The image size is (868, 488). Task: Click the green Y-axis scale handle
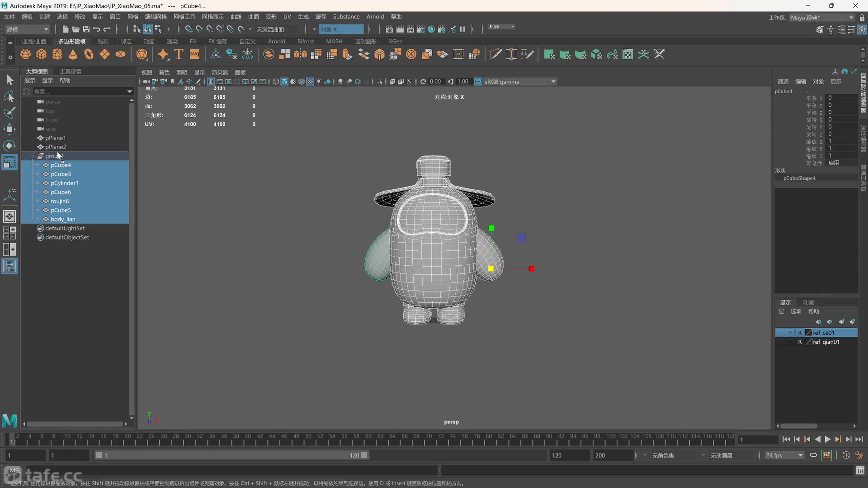491,228
